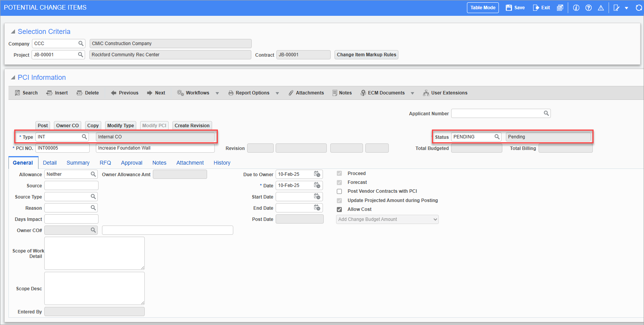This screenshot has width=644, height=325.
Task: Switch to Attachment tab
Action: pos(190,163)
